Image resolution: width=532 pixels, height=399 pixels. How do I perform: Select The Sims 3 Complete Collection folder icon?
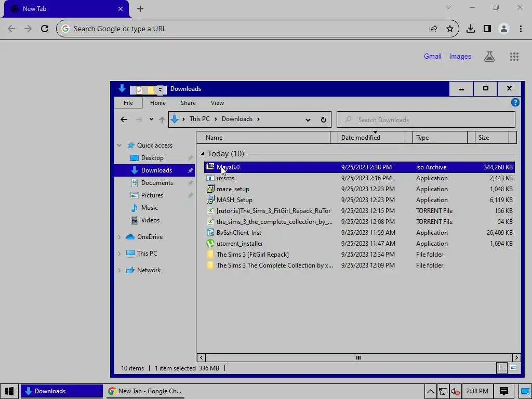210,265
